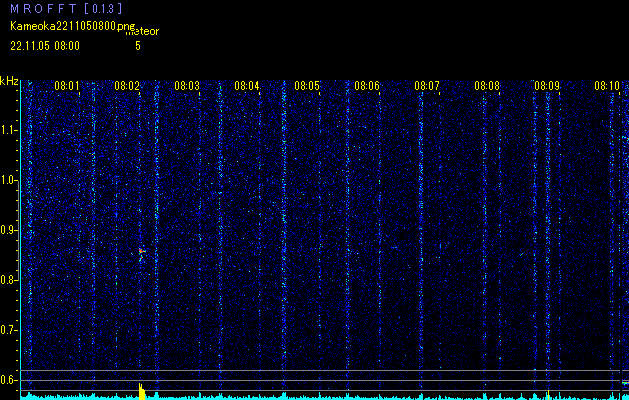Image resolution: width=629 pixels, height=400 pixels.
Task: Click the 08:06 time marker
Action: point(367,86)
